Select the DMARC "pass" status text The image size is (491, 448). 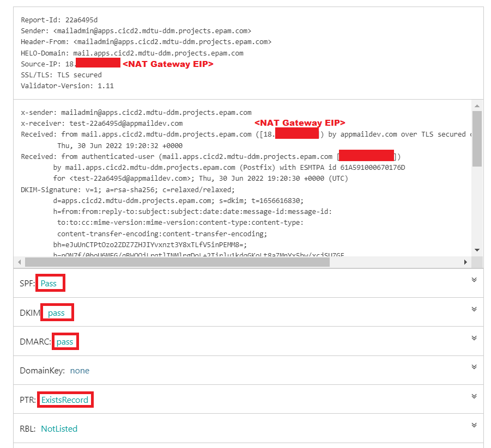pyautogui.click(x=65, y=342)
